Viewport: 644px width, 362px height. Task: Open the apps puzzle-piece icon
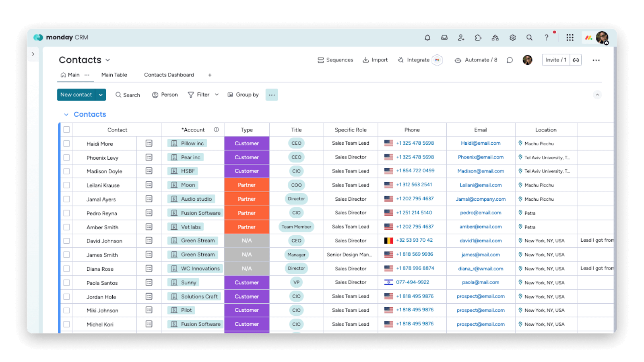click(478, 37)
